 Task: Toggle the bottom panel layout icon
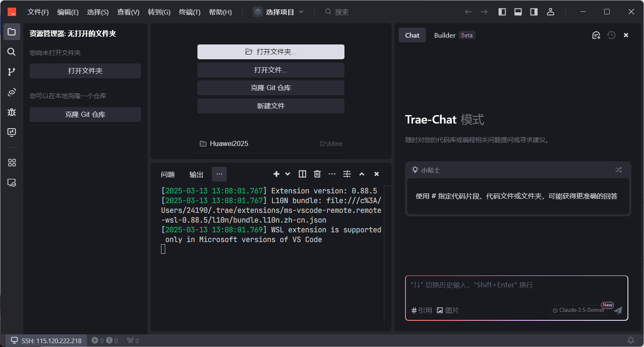point(518,12)
